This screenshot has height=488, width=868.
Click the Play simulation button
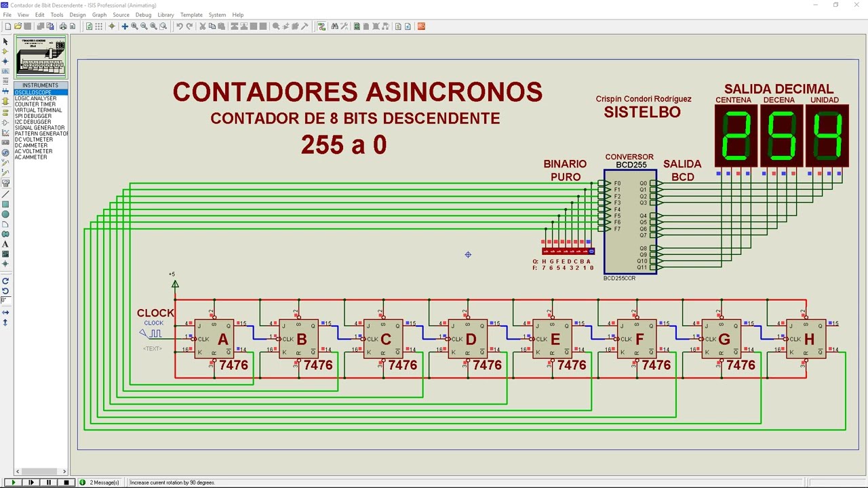tap(13, 483)
